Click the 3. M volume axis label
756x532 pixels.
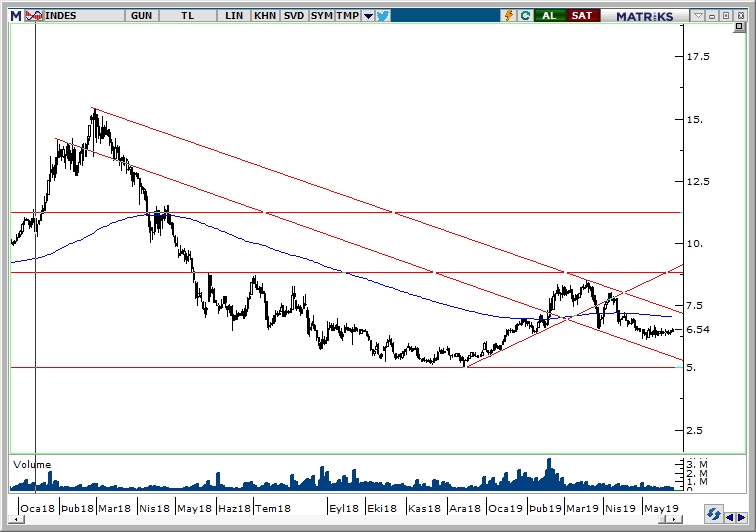coord(697,464)
